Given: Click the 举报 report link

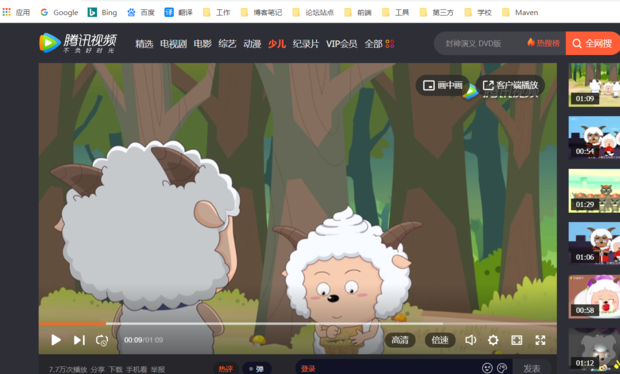Looking at the screenshot, I should [158, 369].
